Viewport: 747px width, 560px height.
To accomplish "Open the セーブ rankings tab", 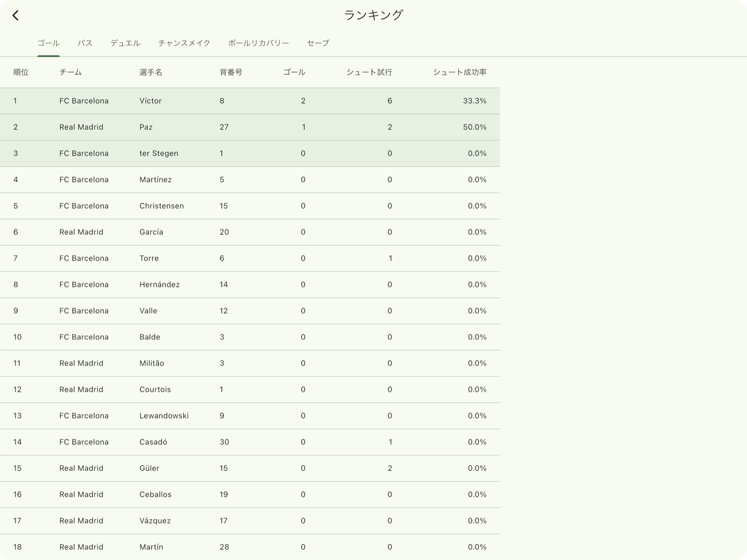I will click(317, 43).
